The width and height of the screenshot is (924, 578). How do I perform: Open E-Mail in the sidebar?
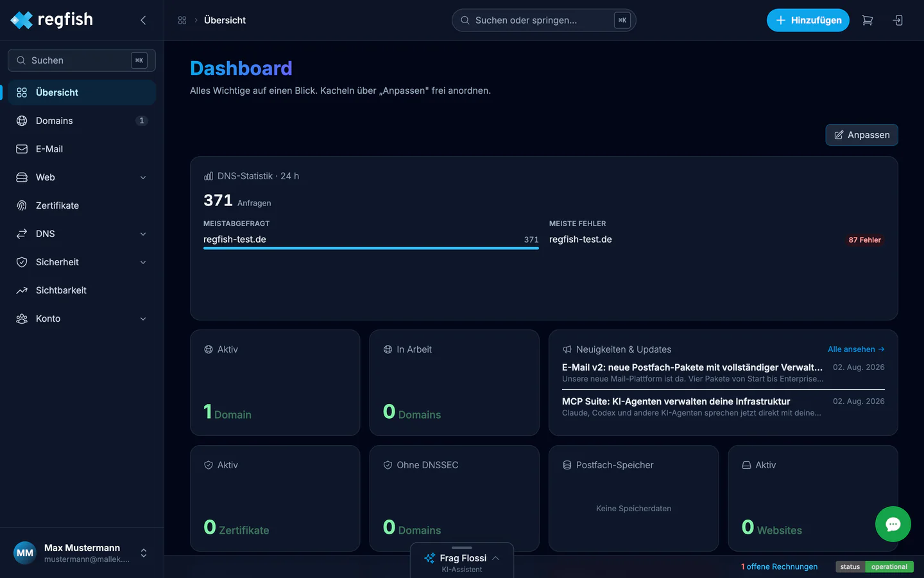click(x=82, y=149)
